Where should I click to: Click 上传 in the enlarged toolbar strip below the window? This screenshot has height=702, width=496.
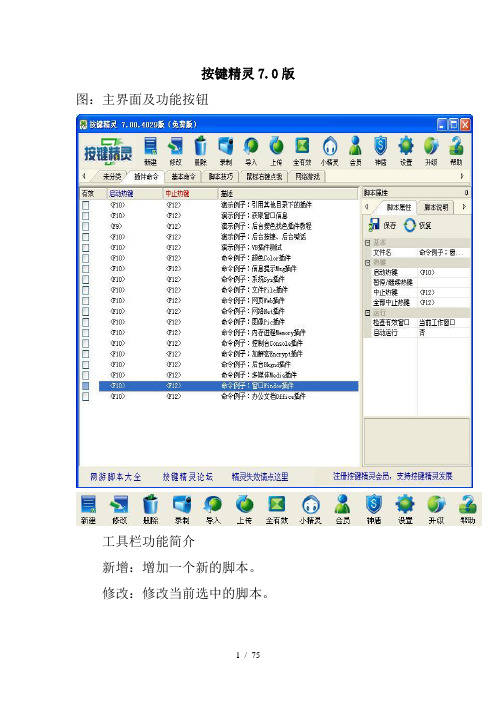244,509
